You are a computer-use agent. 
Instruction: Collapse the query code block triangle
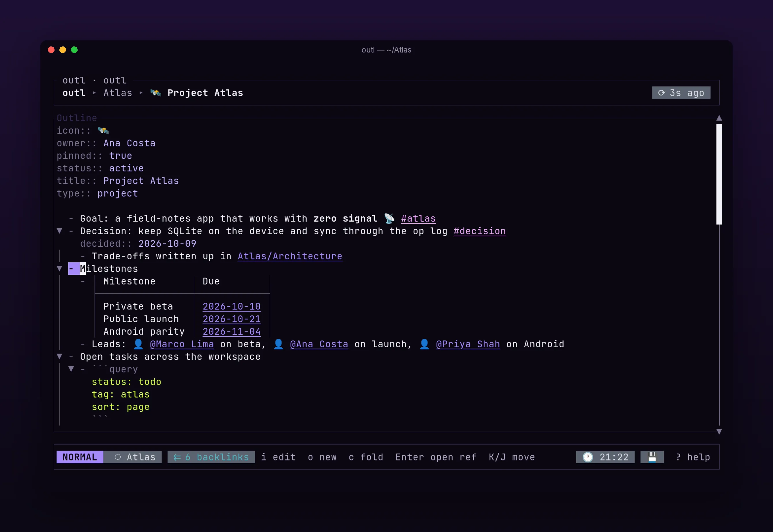tap(71, 369)
